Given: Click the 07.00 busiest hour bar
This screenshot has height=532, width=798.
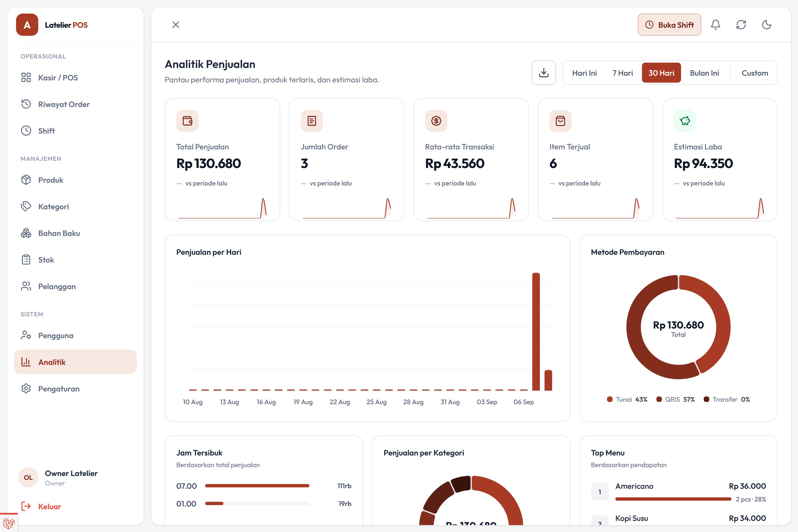Looking at the screenshot, I should tap(257, 486).
